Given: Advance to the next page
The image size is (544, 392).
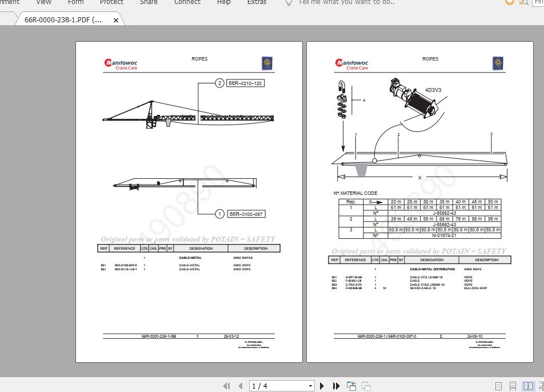Looking at the screenshot, I should [x=322, y=386].
